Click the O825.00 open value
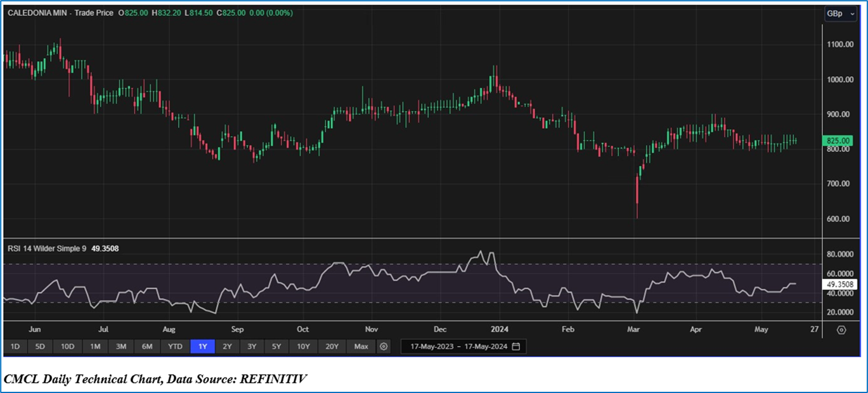The height and width of the screenshot is (393, 868). click(133, 13)
